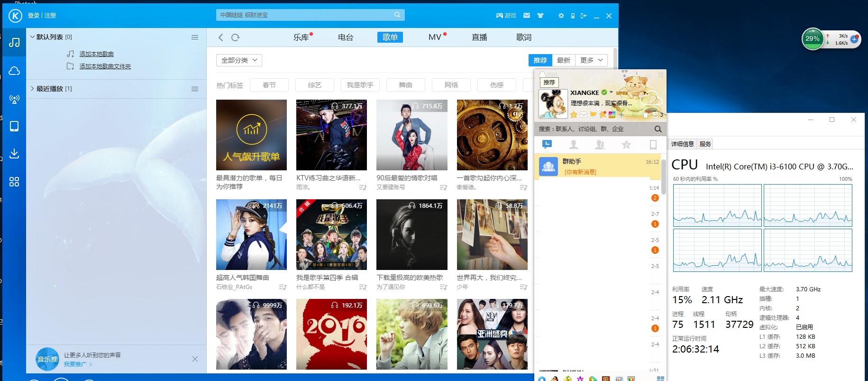Switch to 电台 tab
This screenshot has width=868, height=381.
[346, 37]
